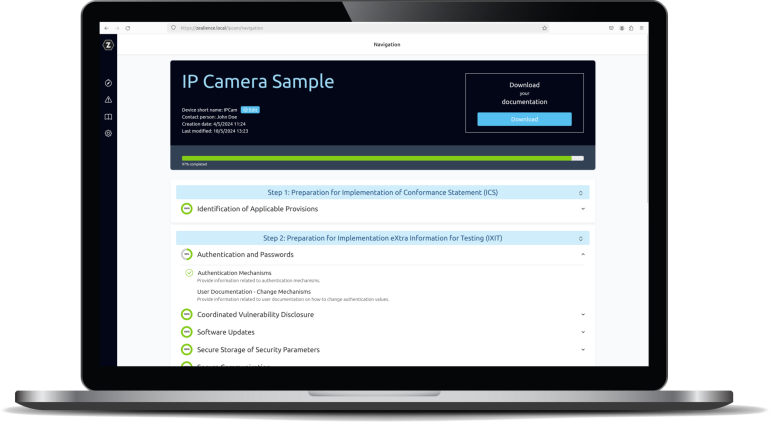Click status circle beside Software Updates
770x422 pixels.
pos(186,332)
